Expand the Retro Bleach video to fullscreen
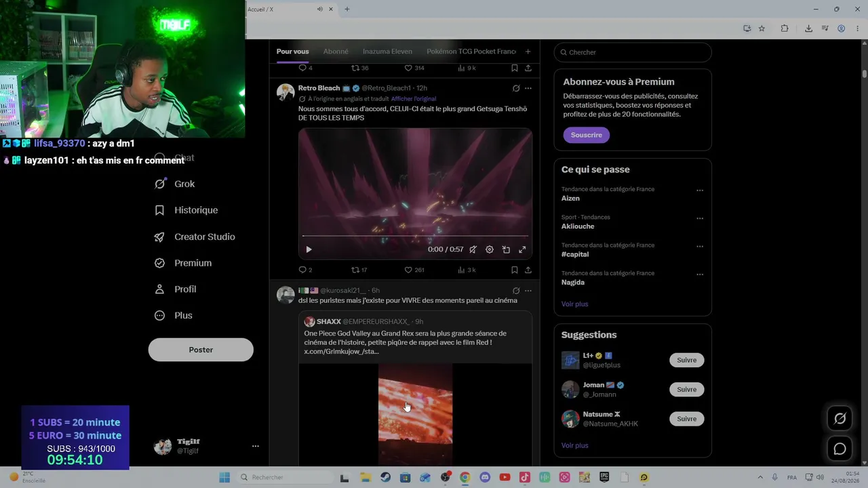The image size is (868, 488). 522,249
